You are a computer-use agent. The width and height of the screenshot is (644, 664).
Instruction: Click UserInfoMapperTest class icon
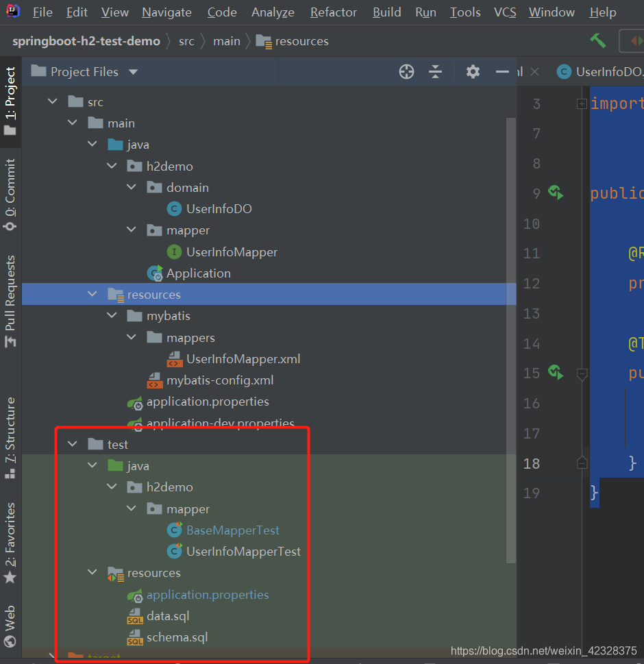175,551
